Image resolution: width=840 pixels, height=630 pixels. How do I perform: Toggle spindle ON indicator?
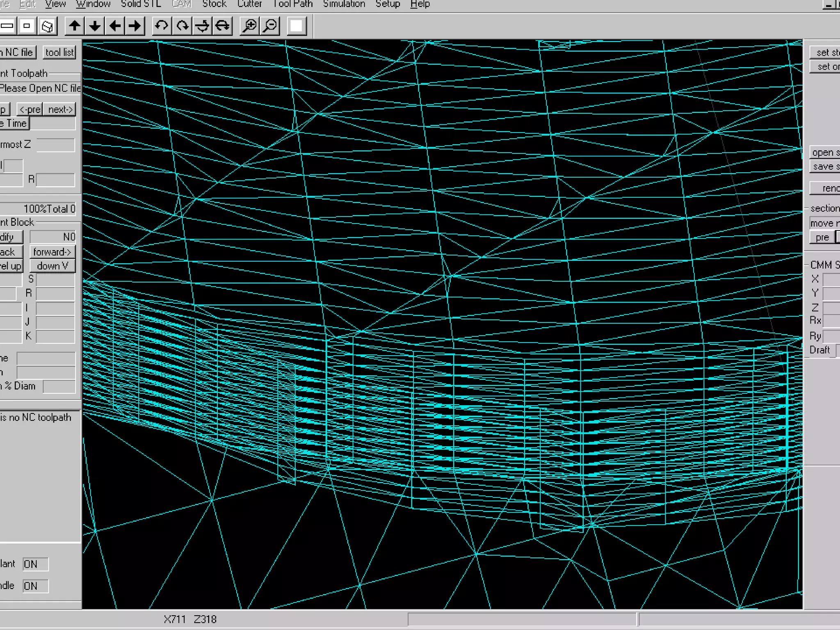pos(35,586)
